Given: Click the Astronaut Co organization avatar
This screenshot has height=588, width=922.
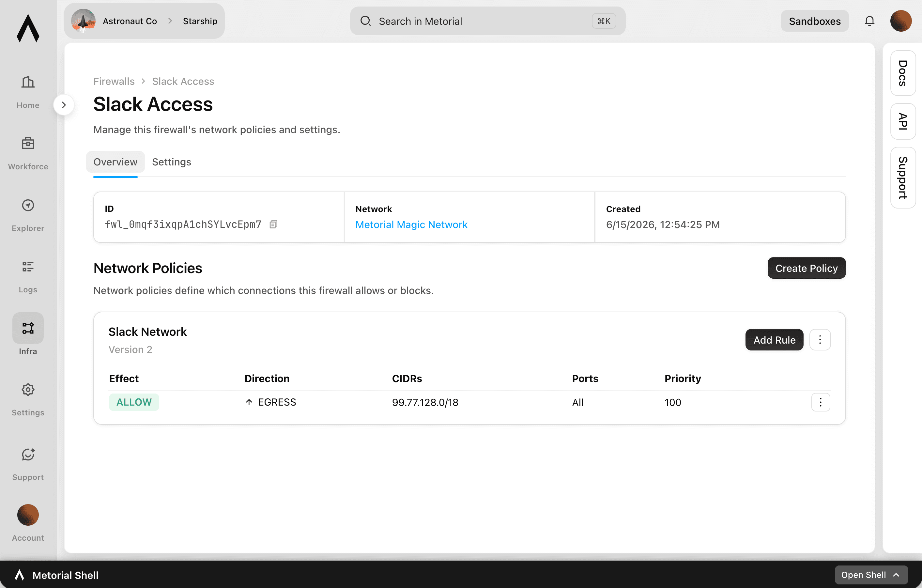Looking at the screenshot, I should coord(83,21).
